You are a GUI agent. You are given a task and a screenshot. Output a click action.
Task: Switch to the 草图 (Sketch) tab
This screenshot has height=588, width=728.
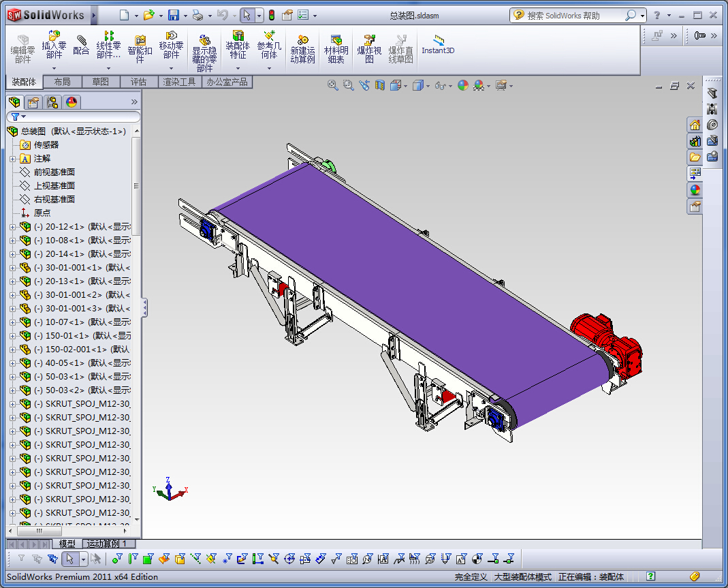100,82
